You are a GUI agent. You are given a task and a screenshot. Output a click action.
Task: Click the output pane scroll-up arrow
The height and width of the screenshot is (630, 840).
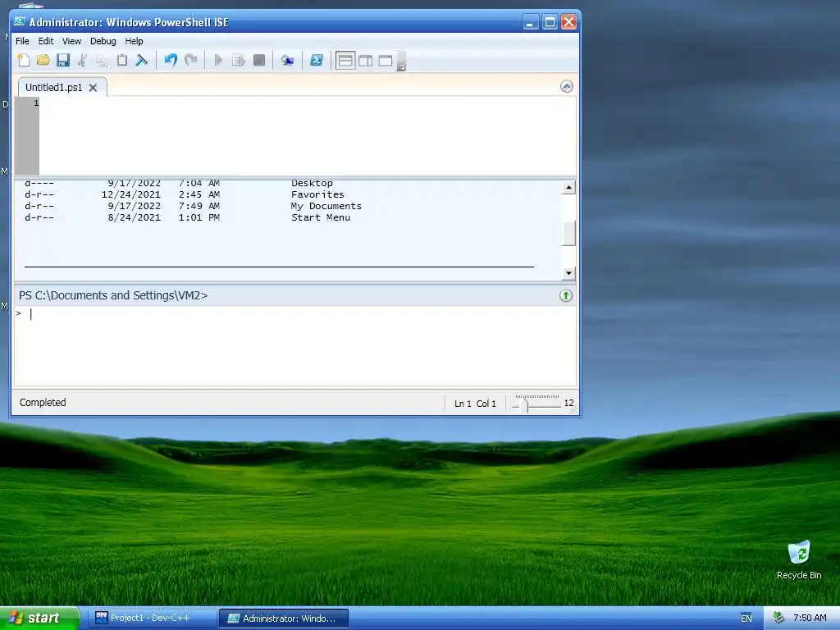(x=568, y=187)
